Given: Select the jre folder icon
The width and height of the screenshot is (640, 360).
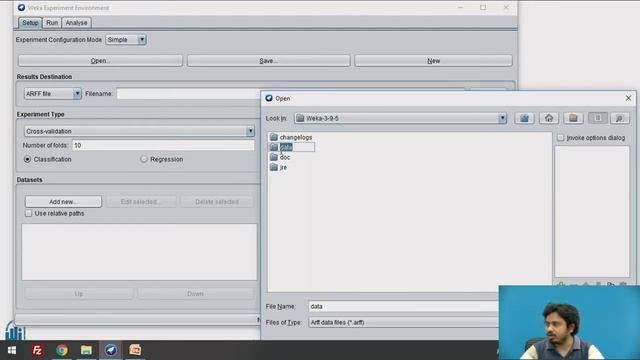Looking at the screenshot, I should (x=274, y=167).
